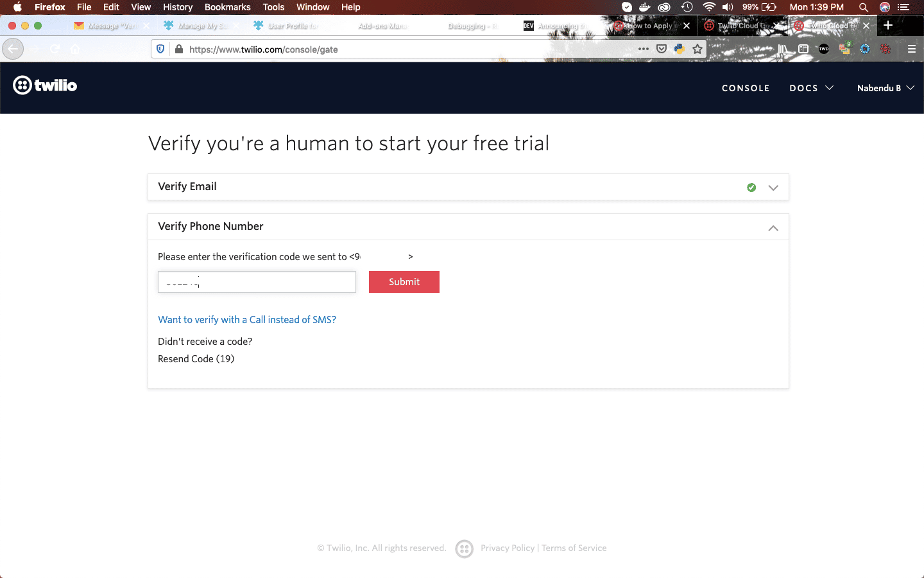This screenshot has width=924, height=578.
Task: Toggle the sidebar view icon
Action: click(x=803, y=49)
